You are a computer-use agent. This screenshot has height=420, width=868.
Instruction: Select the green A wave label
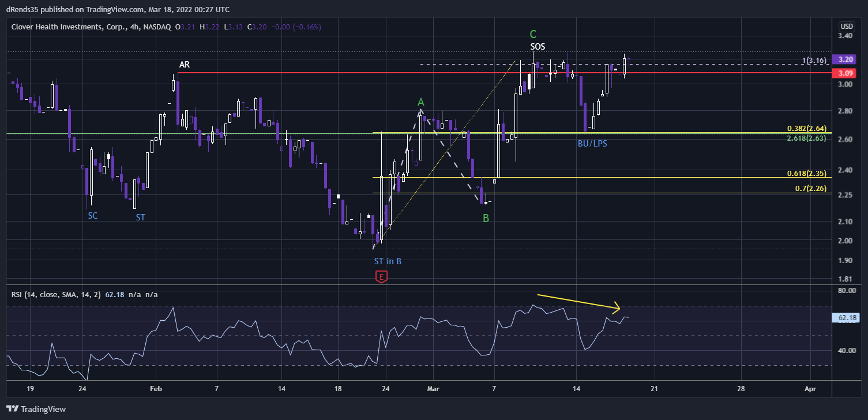click(x=421, y=102)
